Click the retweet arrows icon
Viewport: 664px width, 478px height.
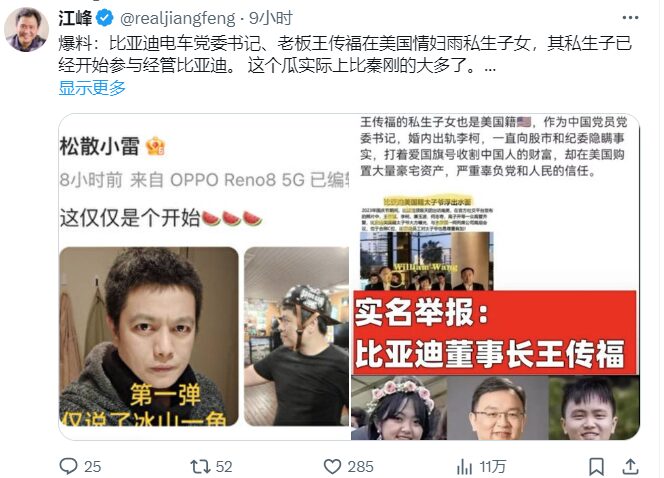pyautogui.click(x=200, y=466)
